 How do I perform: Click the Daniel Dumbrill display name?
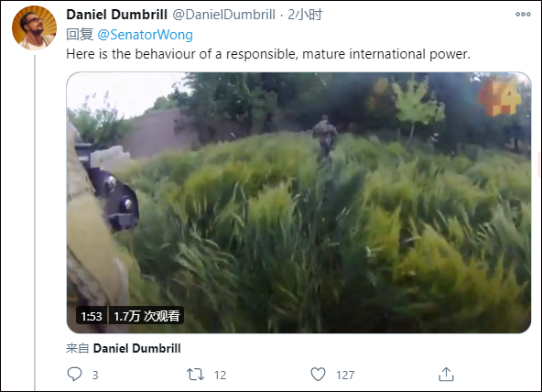116,15
